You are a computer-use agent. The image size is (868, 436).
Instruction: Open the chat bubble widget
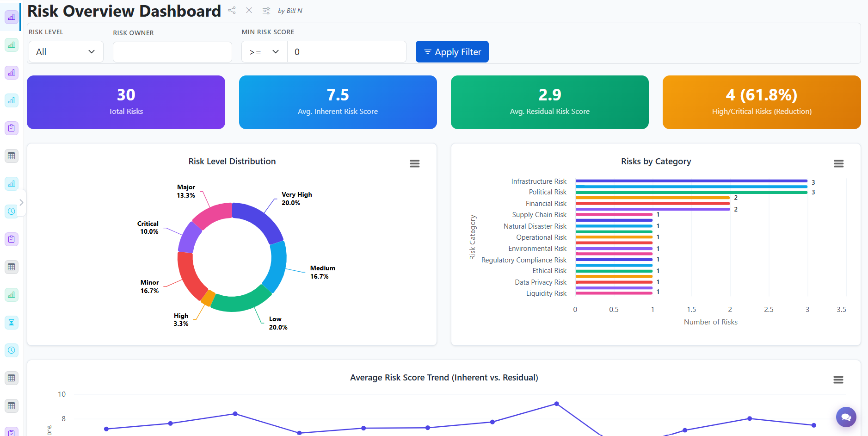click(846, 417)
